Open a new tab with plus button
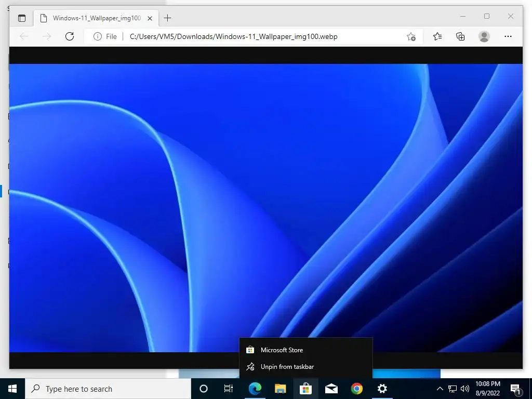This screenshot has height=399, width=532. (168, 18)
